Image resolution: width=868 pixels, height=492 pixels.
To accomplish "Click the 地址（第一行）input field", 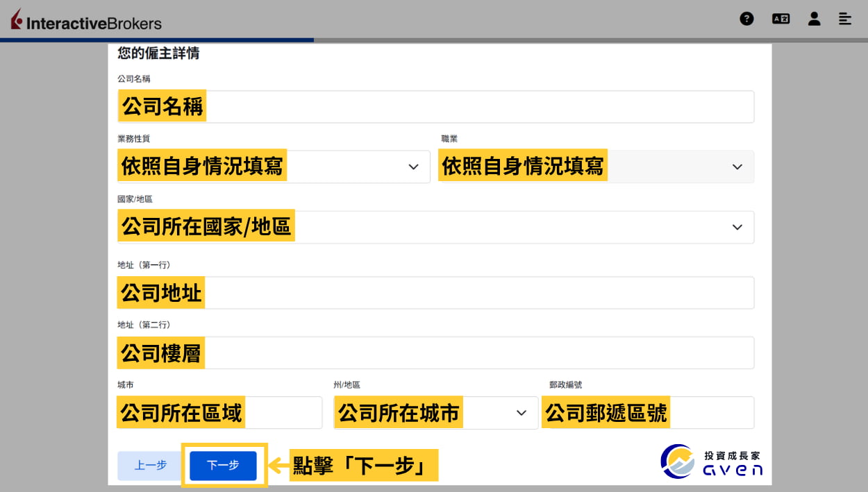I will pos(435,293).
